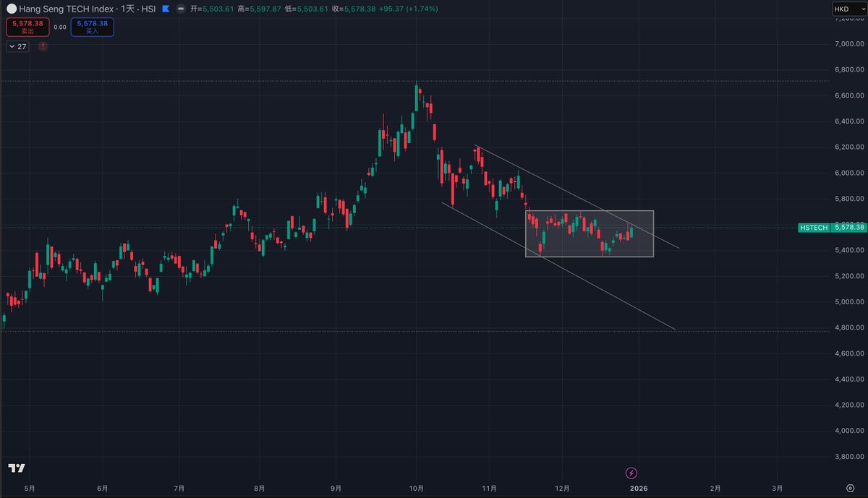This screenshot has width=868, height=498.
Task: Toggle the buy price display box
Action: (x=92, y=27)
